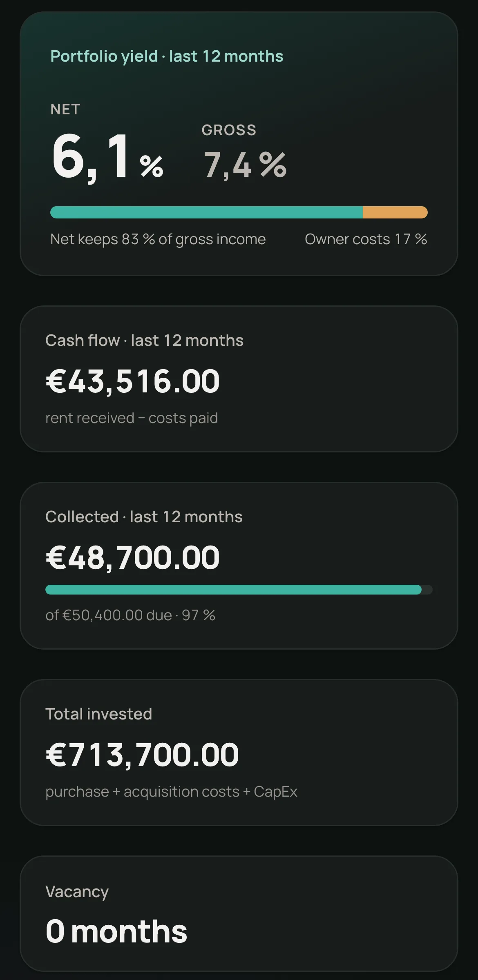The image size is (478, 980).
Task: Tap the €43,516.00 cash flow amount
Action: pos(133,381)
